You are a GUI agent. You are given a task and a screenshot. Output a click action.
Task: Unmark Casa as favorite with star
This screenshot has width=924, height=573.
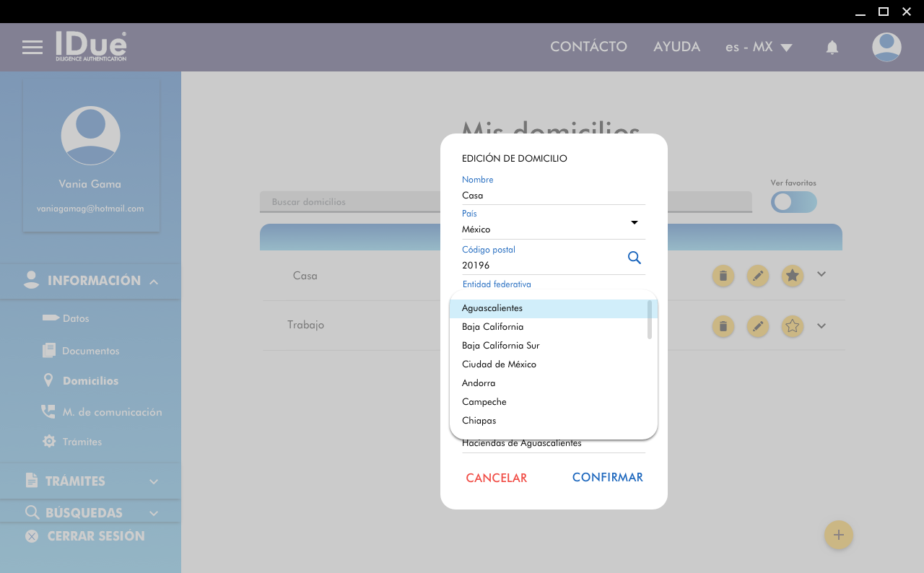pyautogui.click(x=793, y=276)
